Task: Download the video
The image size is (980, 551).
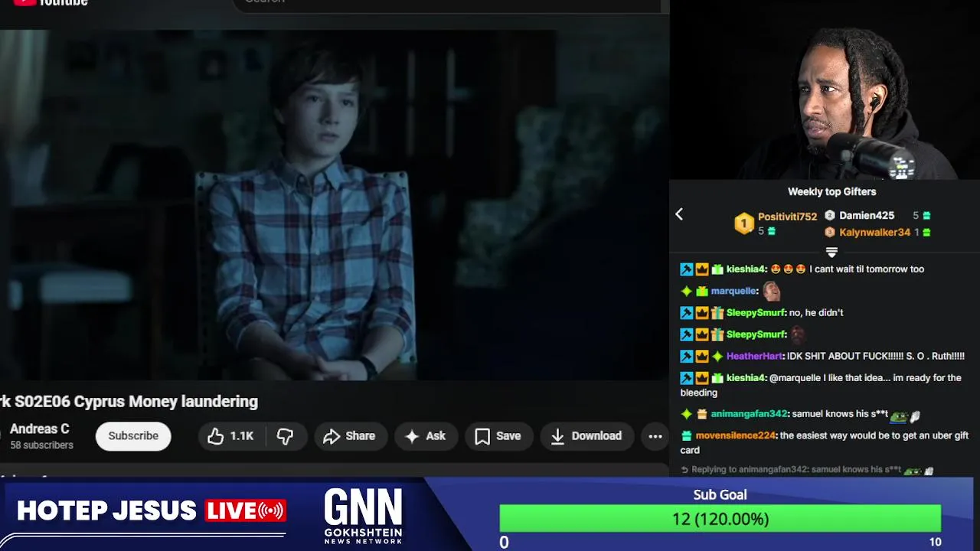Action: [x=586, y=435]
